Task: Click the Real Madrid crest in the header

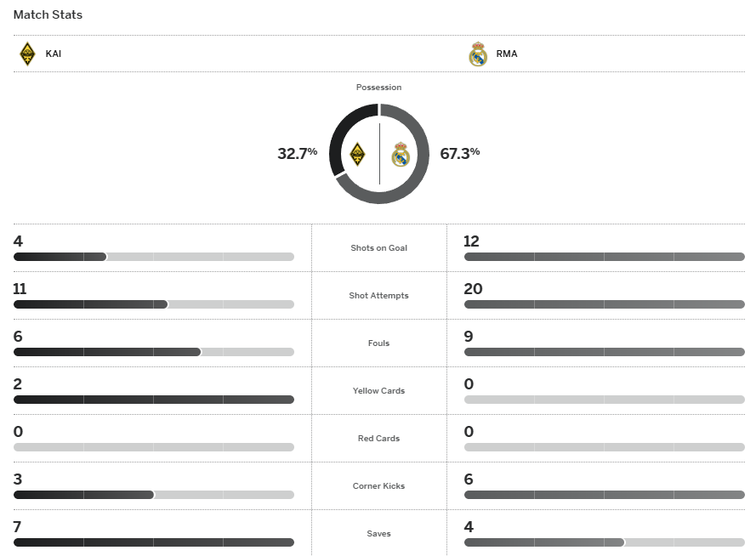Action: pyautogui.click(x=478, y=54)
